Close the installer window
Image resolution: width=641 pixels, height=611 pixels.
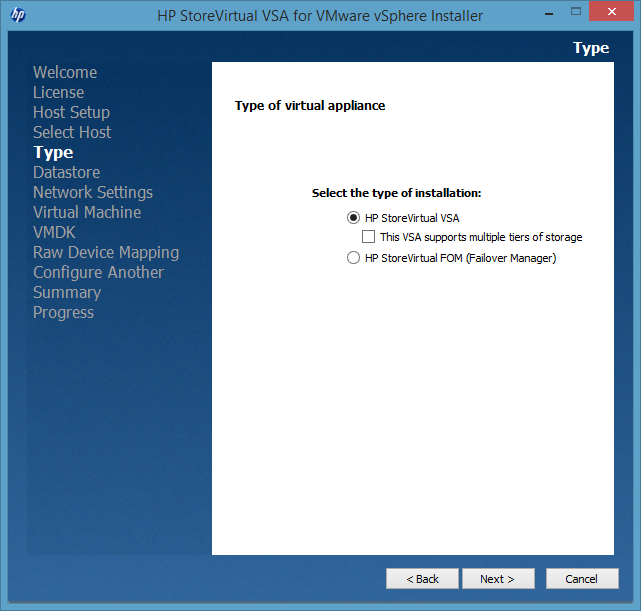click(611, 11)
